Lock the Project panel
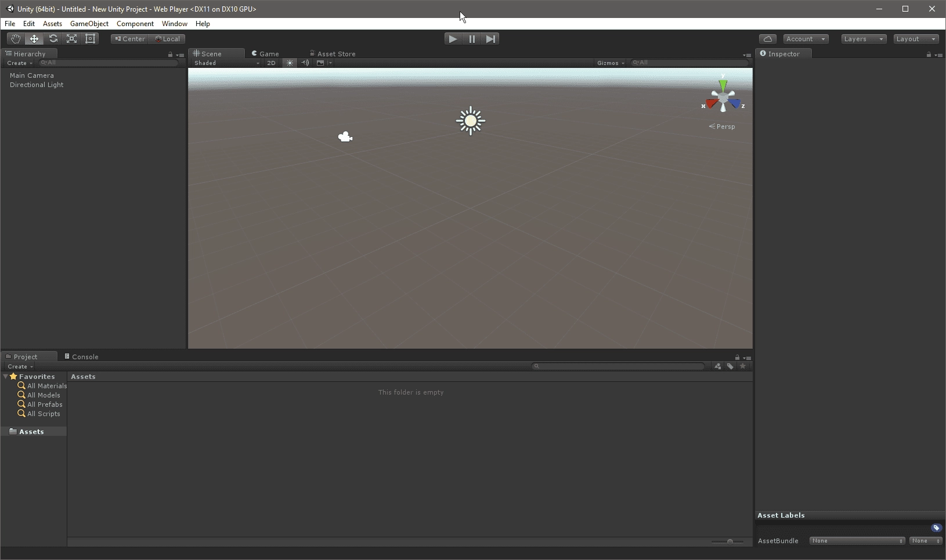Screen dimensions: 946x560 tap(737, 357)
